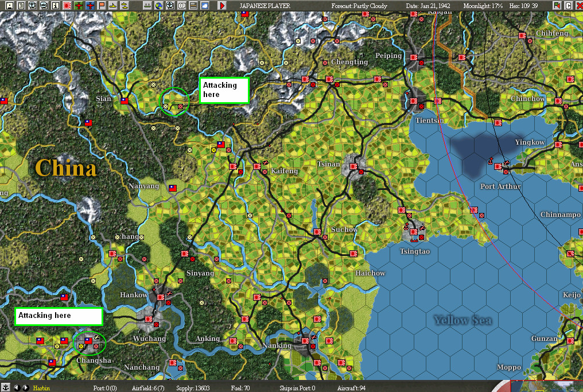583x392 pixels.
Task: Select the Japanese unit at Nanchang
Action: coord(173,363)
